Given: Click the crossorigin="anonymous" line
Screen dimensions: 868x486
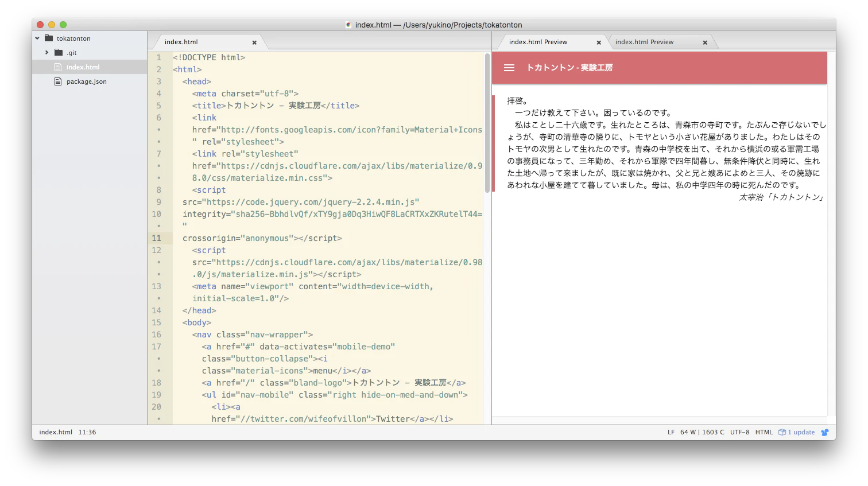Looking at the screenshot, I should (262, 238).
